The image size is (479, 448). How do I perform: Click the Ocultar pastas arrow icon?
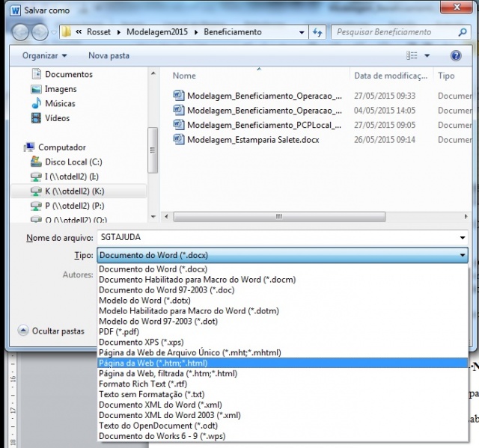click(x=23, y=331)
